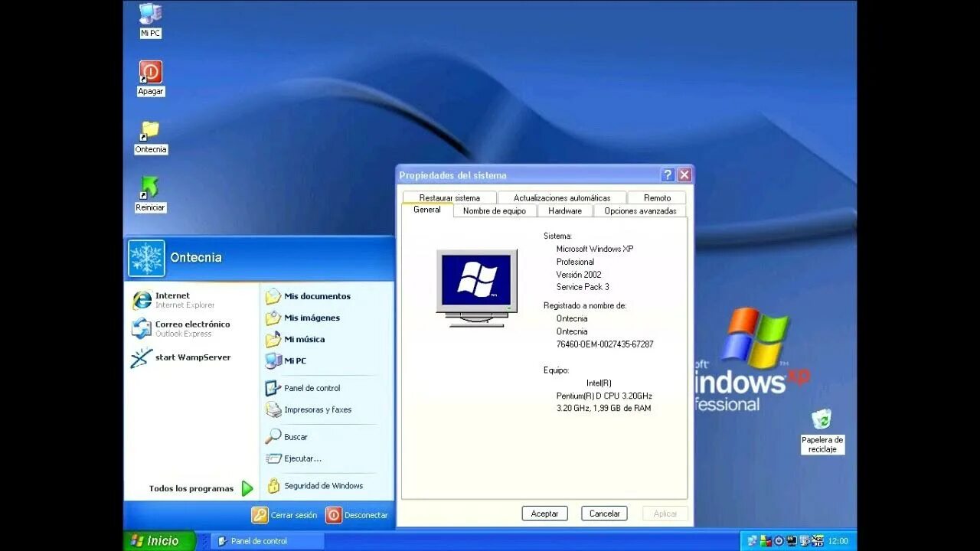
Task: Click the Cancelar button
Action: (x=604, y=514)
